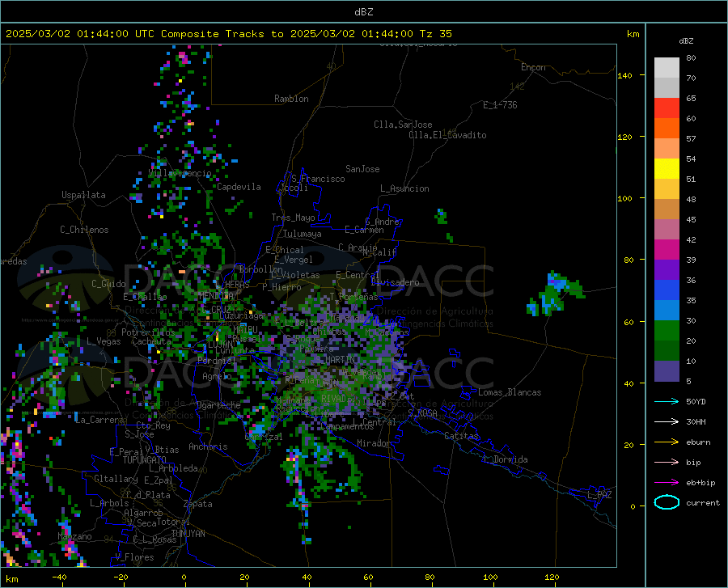Screen dimensions: 728x588
Task: Click the 'Uspallata' map label
Action: pos(83,195)
